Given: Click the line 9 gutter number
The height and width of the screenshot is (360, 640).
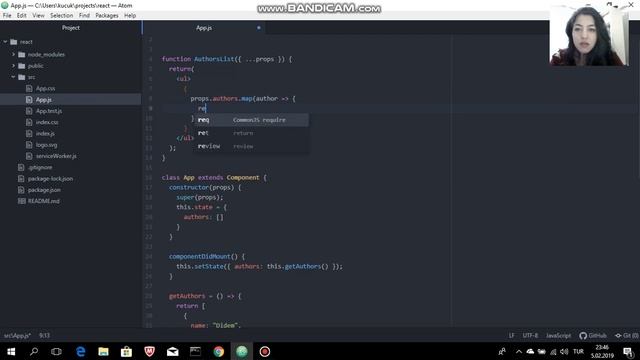Looking at the screenshot, I should tap(150, 109).
